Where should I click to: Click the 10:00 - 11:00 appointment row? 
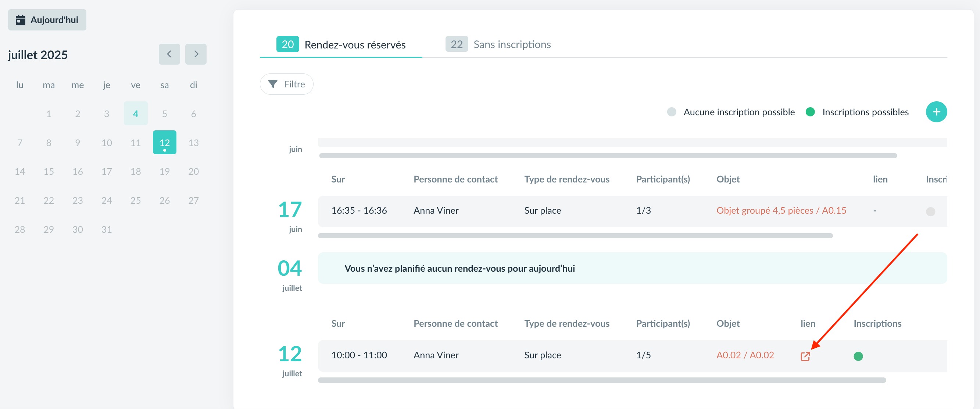[x=359, y=355]
